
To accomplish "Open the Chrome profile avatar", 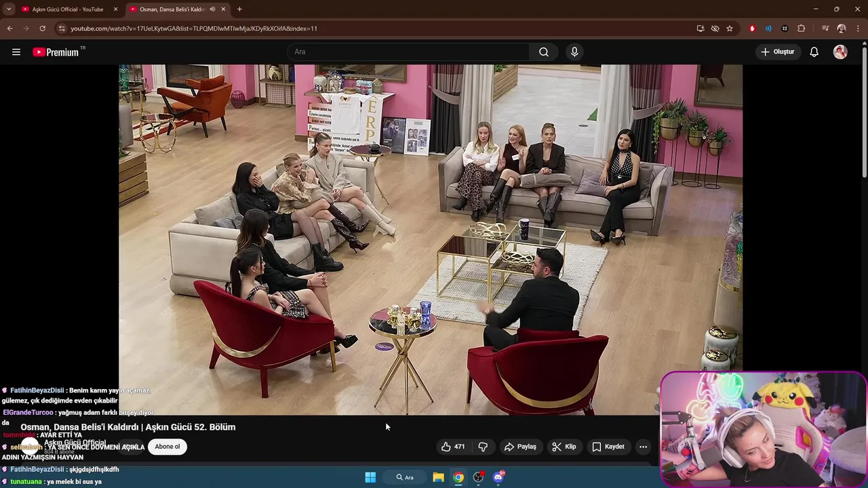I will pyautogui.click(x=842, y=28).
